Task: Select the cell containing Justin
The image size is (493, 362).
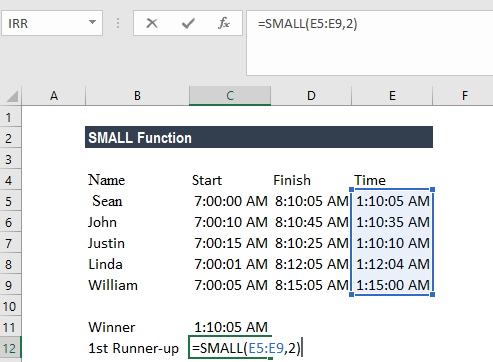Action: click(x=137, y=243)
